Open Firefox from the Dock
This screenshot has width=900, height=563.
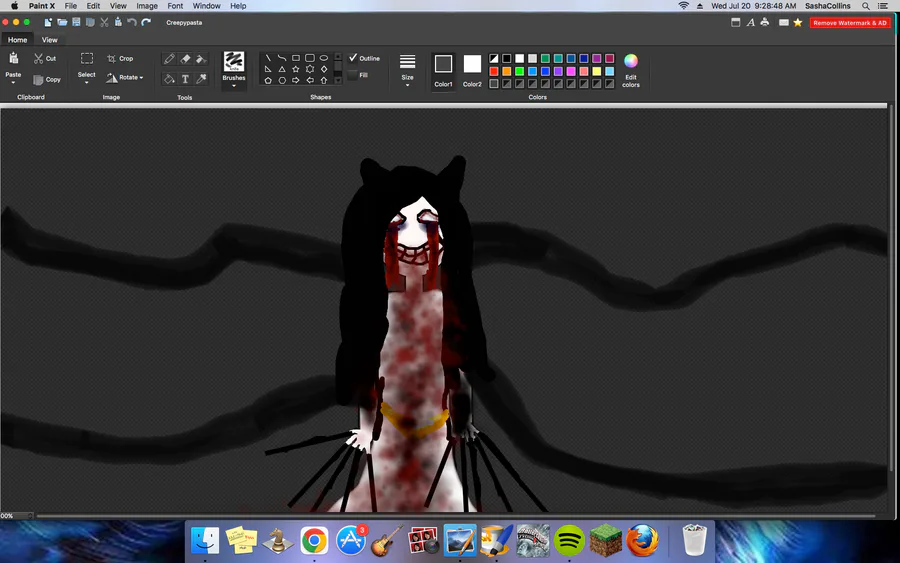[x=642, y=541]
